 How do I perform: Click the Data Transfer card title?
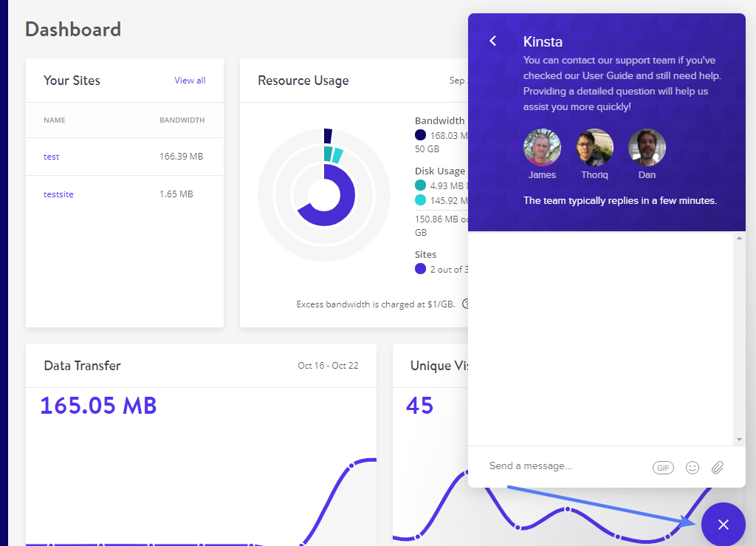click(x=82, y=366)
